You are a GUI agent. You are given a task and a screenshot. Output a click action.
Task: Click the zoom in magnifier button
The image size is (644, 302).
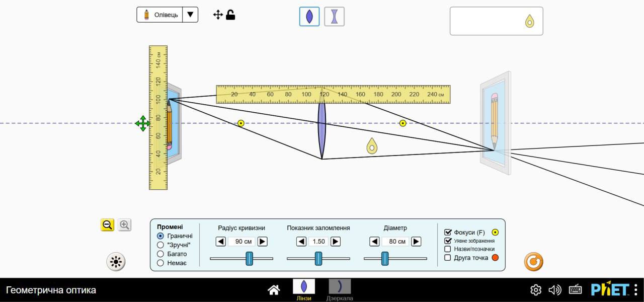(124, 225)
